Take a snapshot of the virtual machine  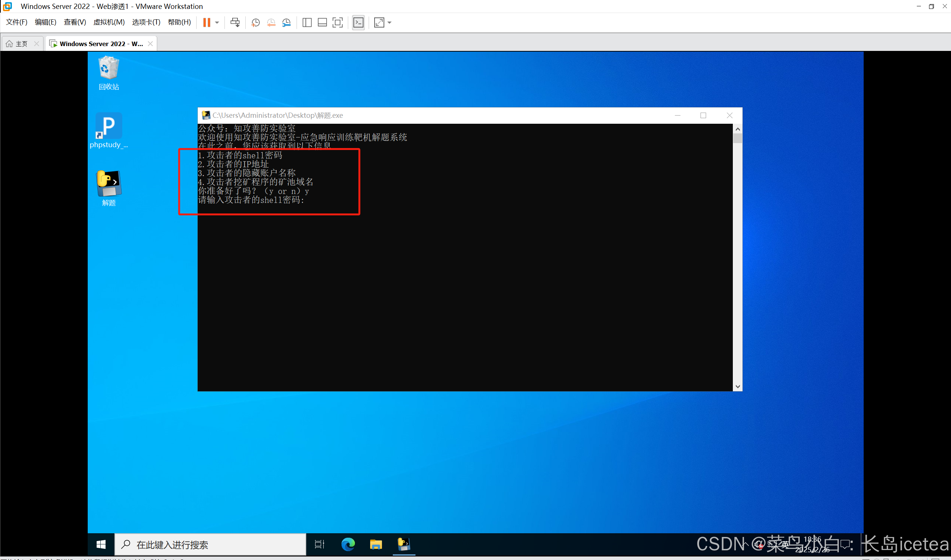(255, 23)
